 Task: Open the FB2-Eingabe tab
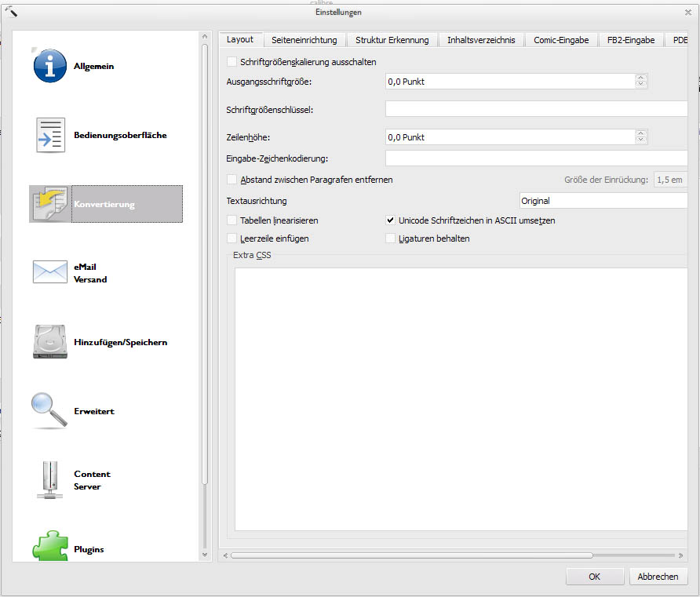[631, 40]
